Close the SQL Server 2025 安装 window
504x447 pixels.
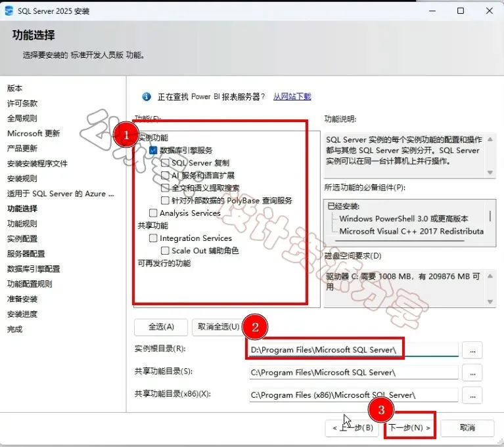[x=489, y=11]
